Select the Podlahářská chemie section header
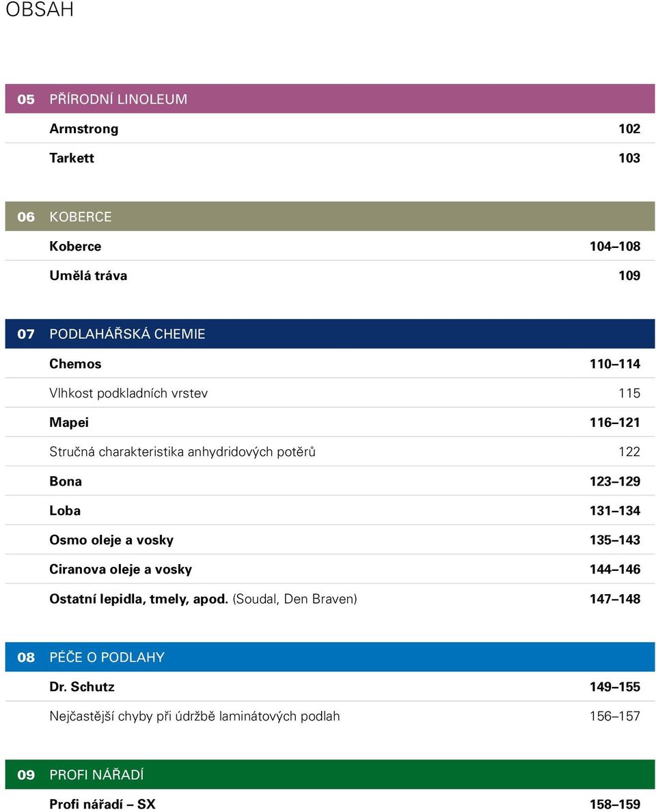Screen dimensions: 656x812 [x=330, y=334]
